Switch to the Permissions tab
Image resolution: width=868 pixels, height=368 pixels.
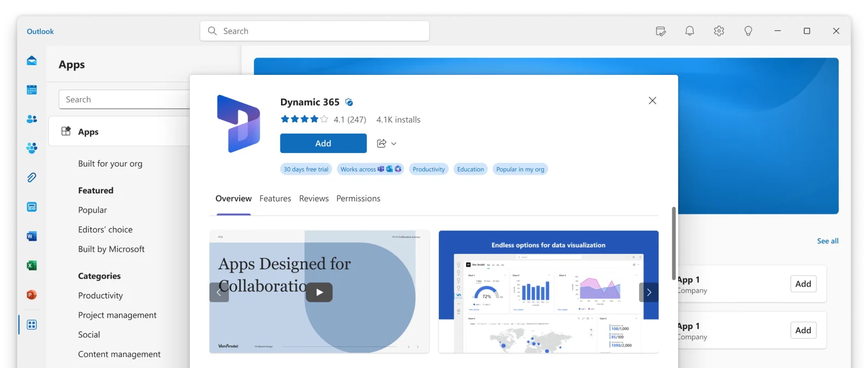[358, 199]
